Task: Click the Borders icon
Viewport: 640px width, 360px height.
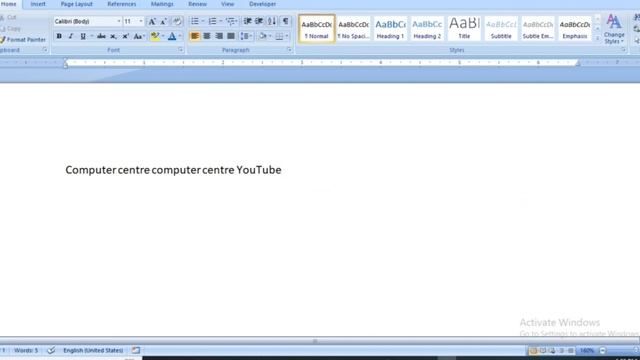Action: pyautogui.click(x=279, y=36)
